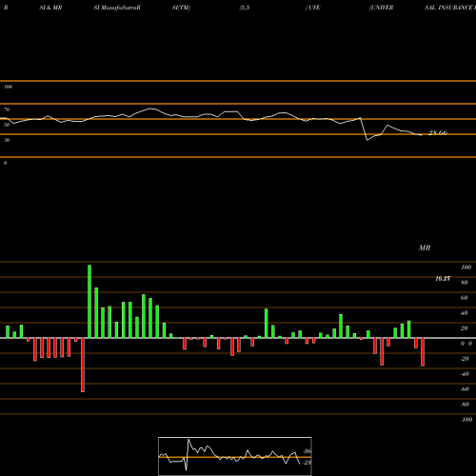Click the 'SI(TM)' title fragment
This screenshot has height=476, width=476.
[181, 8]
